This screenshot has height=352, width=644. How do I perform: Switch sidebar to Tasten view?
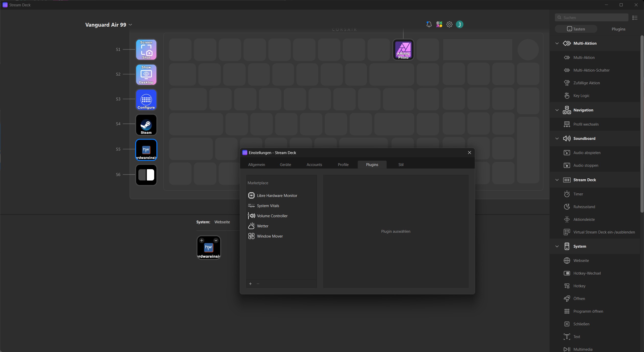[x=576, y=29]
